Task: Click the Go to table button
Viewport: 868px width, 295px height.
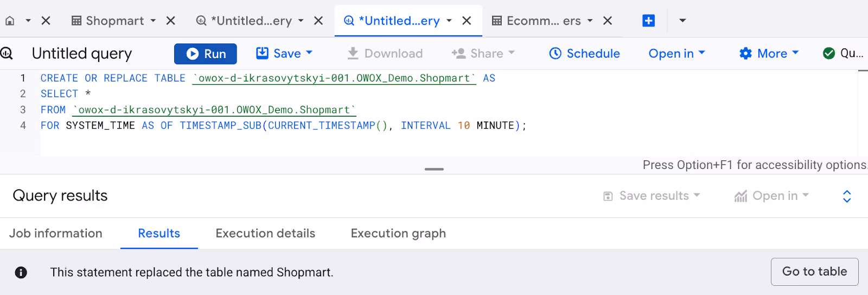Action: tap(814, 272)
